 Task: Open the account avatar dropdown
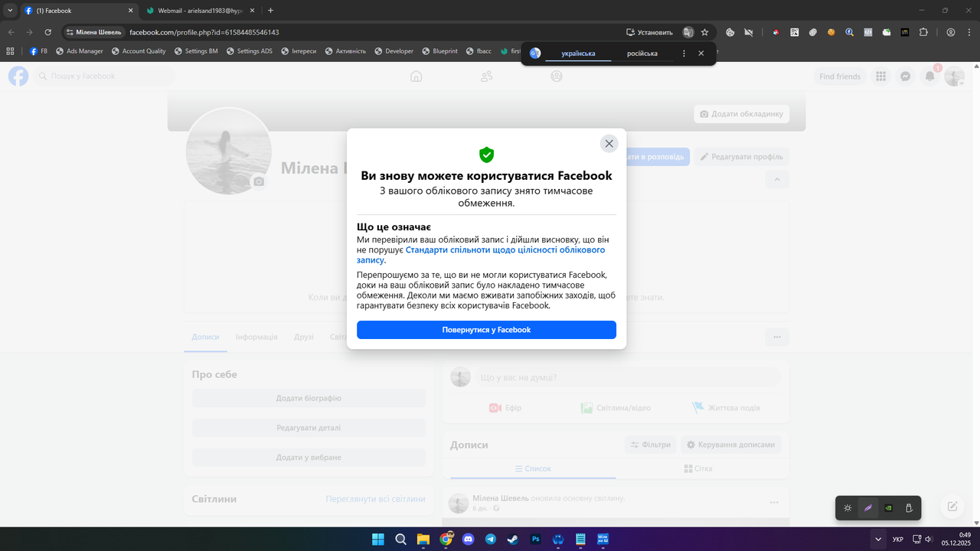click(x=954, y=77)
